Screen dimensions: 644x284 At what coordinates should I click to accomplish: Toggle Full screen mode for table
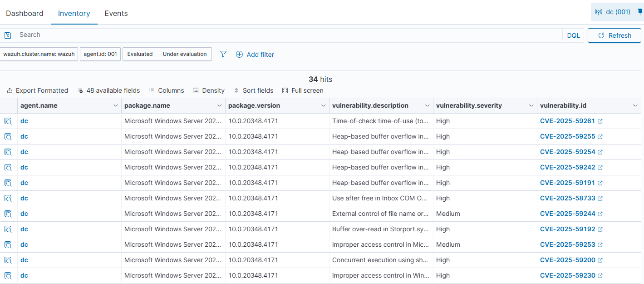pos(303,90)
